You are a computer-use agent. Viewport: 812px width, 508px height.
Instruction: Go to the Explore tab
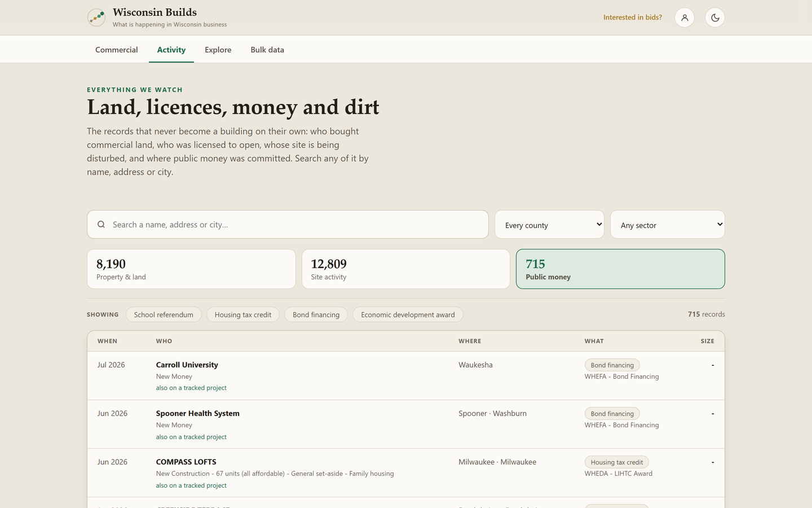tap(218, 50)
